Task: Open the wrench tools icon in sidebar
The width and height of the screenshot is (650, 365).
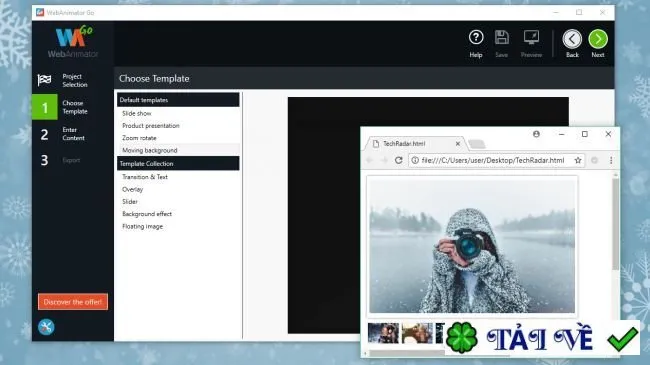Action: coord(46,327)
